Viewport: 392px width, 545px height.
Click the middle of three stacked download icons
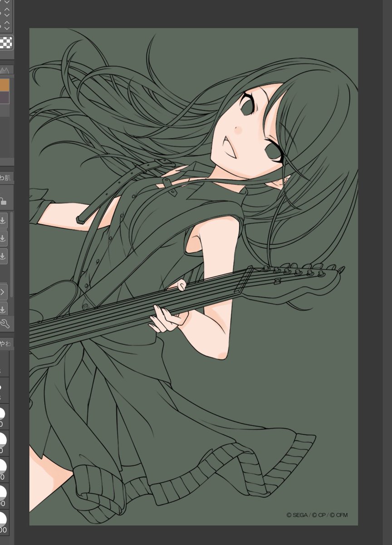tap(2, 238)
